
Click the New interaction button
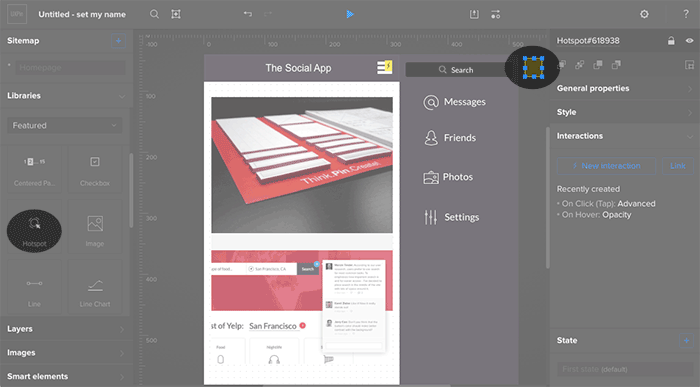(606, 166)
